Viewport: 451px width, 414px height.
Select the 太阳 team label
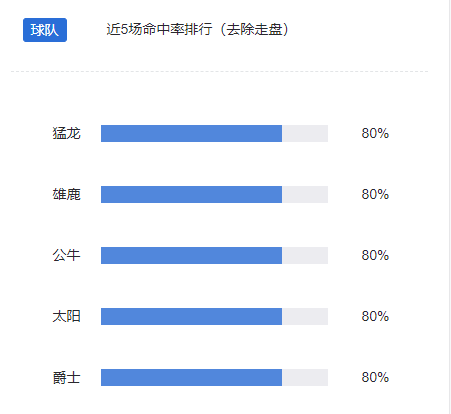pyautogui.click(x=66, y=316)
